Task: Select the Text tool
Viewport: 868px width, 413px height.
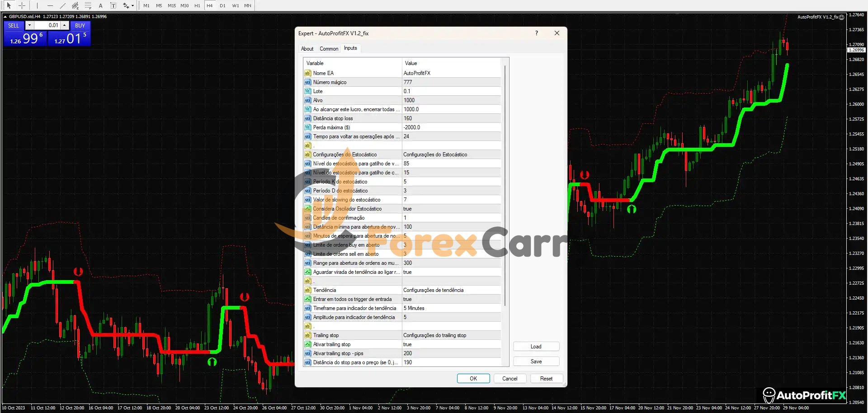Action: coord(100,5)
